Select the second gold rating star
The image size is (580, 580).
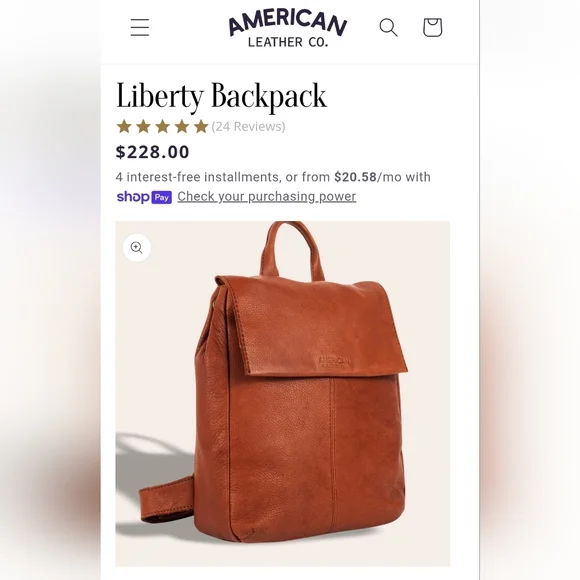coord(143,127)
